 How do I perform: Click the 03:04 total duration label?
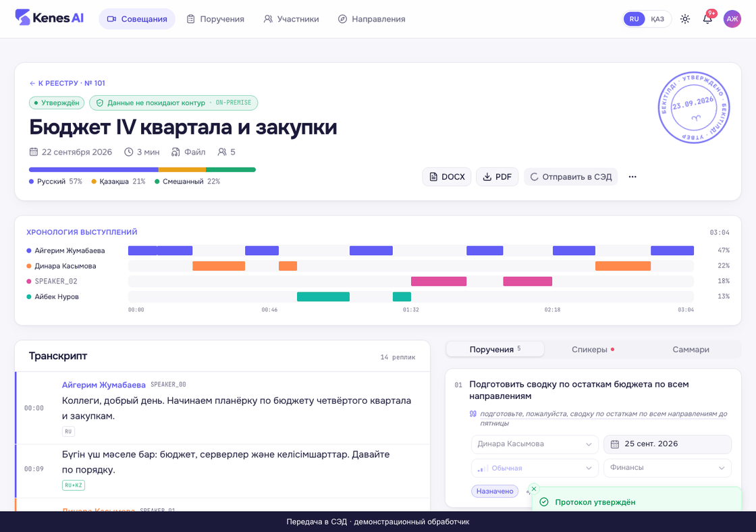coord(720,232)
